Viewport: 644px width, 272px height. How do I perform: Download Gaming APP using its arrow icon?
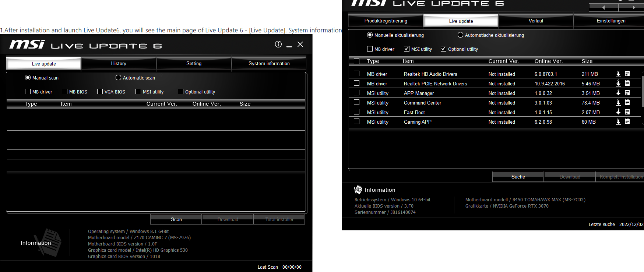(x=618, y=121)
